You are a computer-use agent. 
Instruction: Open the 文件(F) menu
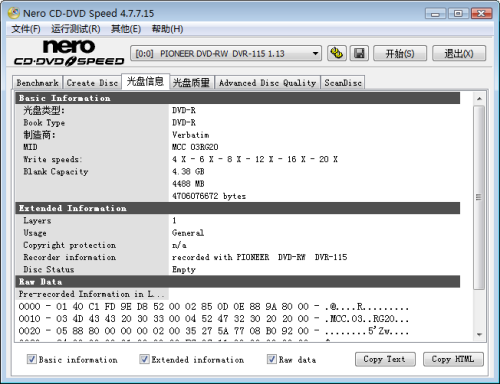26,29
